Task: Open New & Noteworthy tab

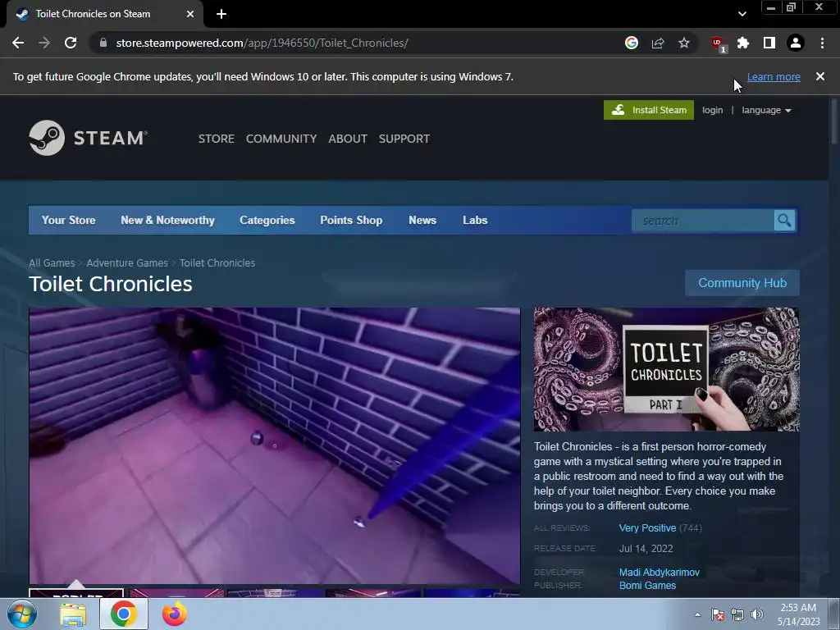Action: [167, 220]
